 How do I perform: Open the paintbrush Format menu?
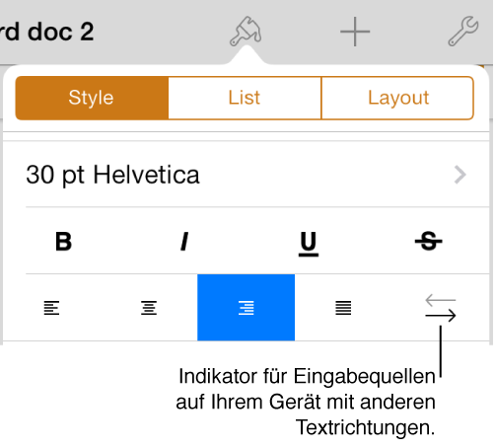point(246,32)
